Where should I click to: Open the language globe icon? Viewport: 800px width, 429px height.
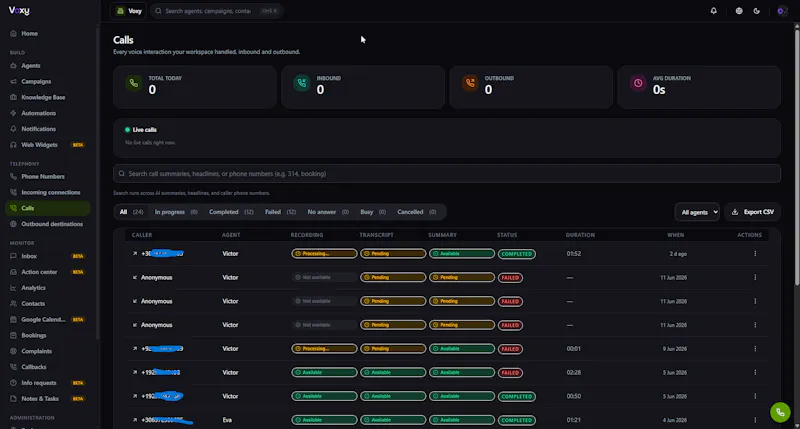(x=739, y=11)
